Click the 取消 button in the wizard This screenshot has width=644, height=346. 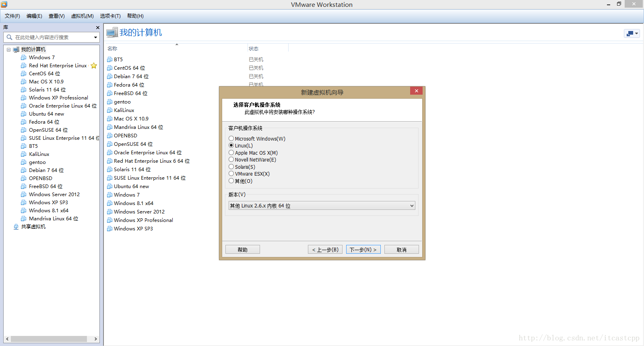click(402, 249)
